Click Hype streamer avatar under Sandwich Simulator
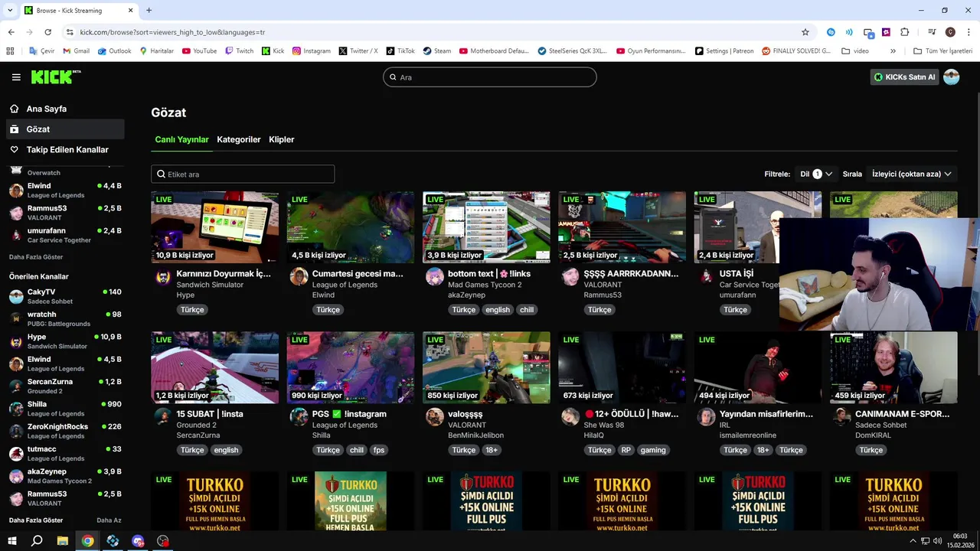980x551 pixels. point(163,277)
